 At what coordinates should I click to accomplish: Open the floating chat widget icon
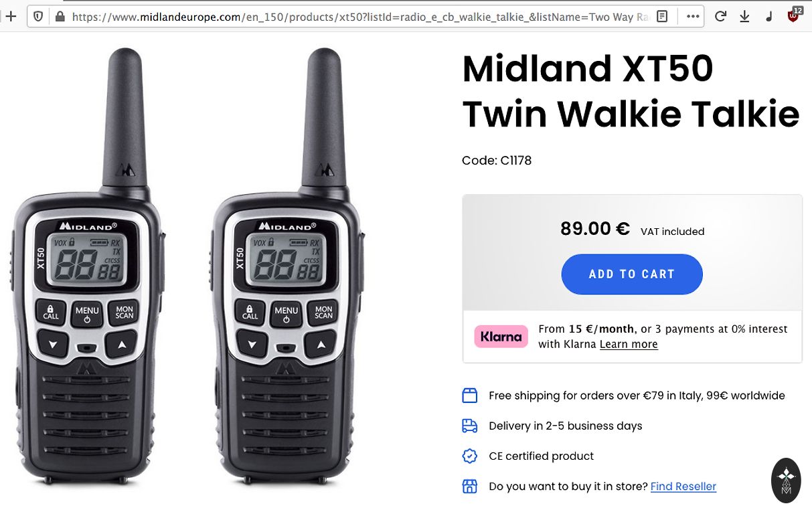pyautogui.click(x=786, y=481)
